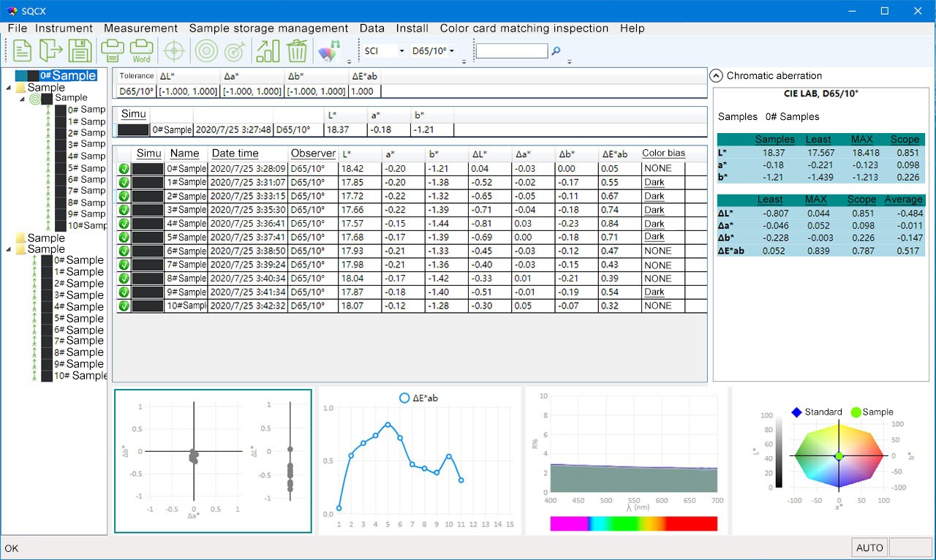Screen dimensions: 936x560
Task: Open the Print function
Action: click(113, 50)
